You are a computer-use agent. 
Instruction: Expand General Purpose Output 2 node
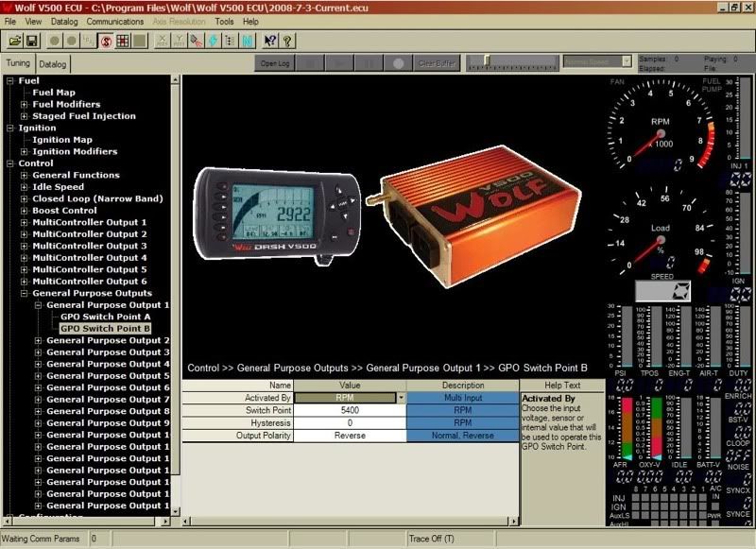tap(38, 341)
